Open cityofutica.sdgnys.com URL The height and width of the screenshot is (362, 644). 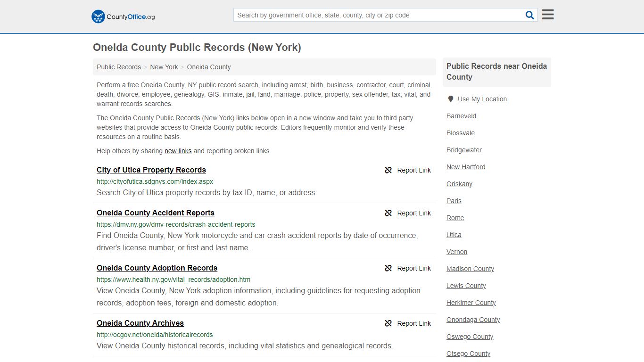pyautogui.click(x=155, y=181)
